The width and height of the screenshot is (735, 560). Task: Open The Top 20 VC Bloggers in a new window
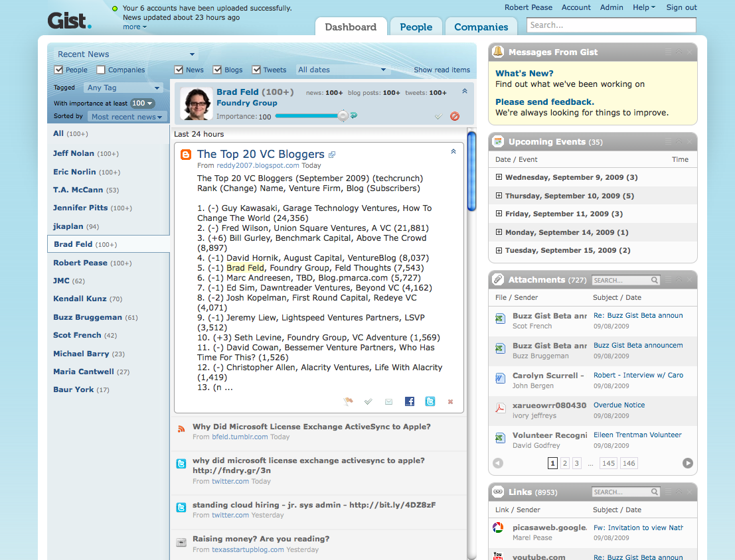tap(332, 155)
